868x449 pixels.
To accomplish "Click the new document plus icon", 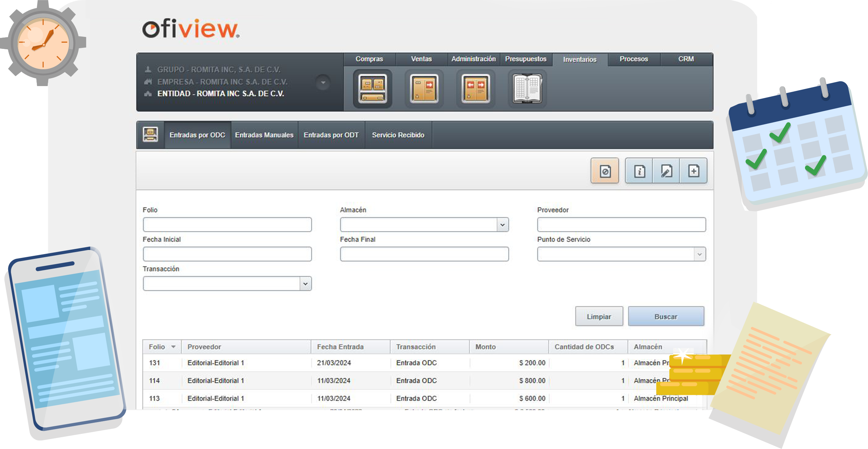I will (693, 171).
